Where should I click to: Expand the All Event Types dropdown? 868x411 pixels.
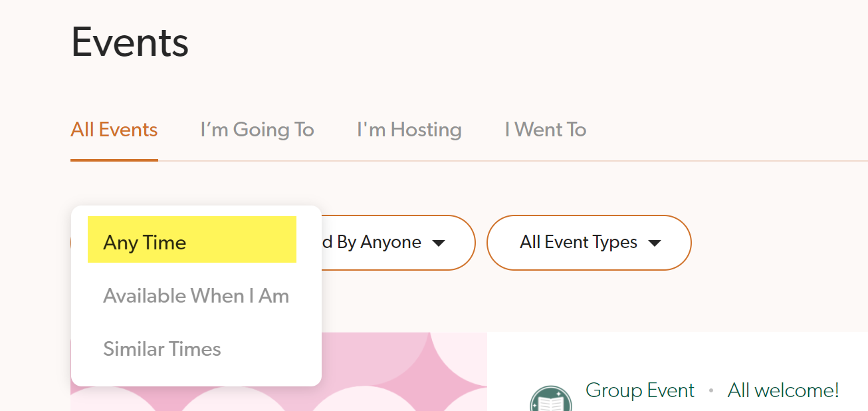click(x=589, y=243)
